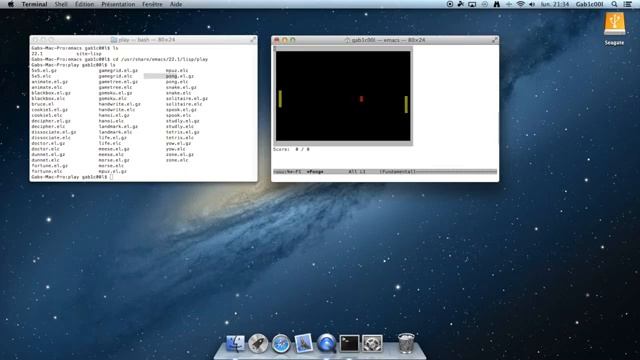
Task: Open the Présentation menu
Action: (x=118, y=4)
